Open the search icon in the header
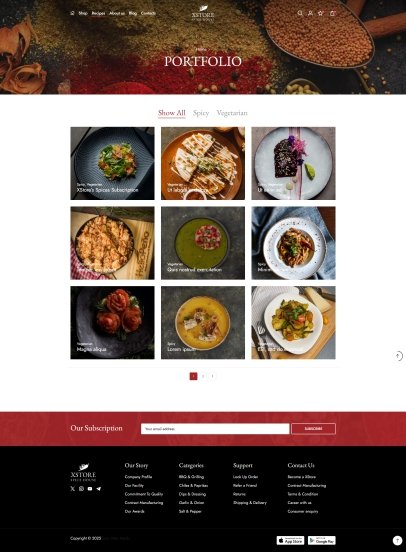 300,13
